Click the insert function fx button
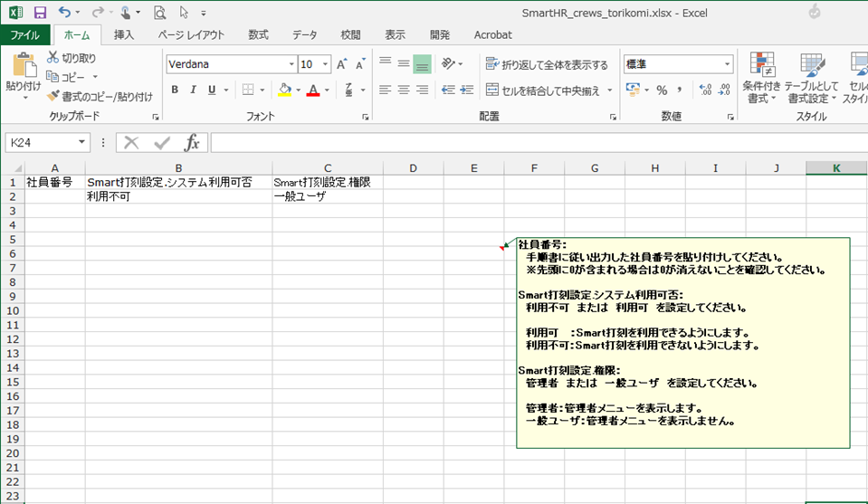 point(192,143)
